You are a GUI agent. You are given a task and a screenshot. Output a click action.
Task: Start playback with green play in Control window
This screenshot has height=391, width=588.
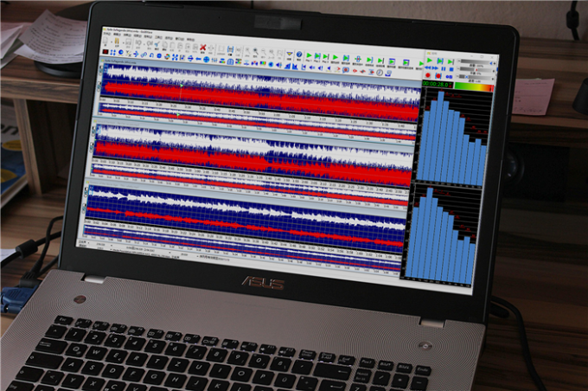click(x=430, y=60)
